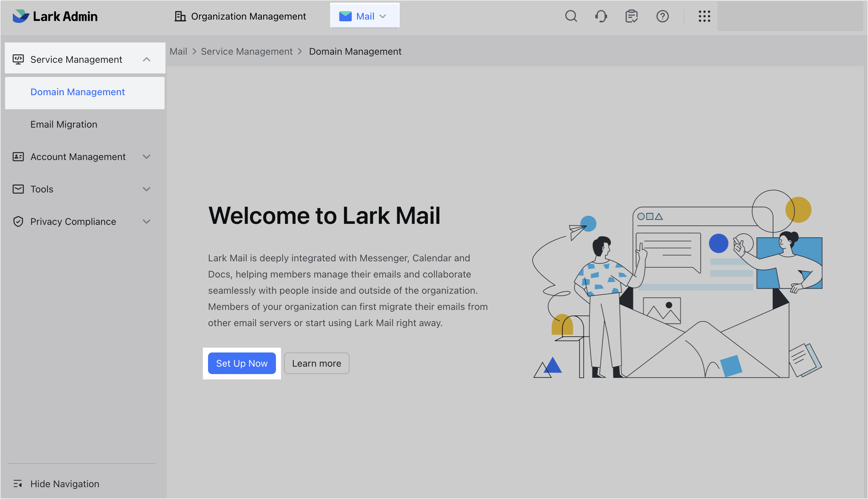The width and height of the screenshot is (868, 499).
Task: Click the Learn more button
Action: coord(316,363)
